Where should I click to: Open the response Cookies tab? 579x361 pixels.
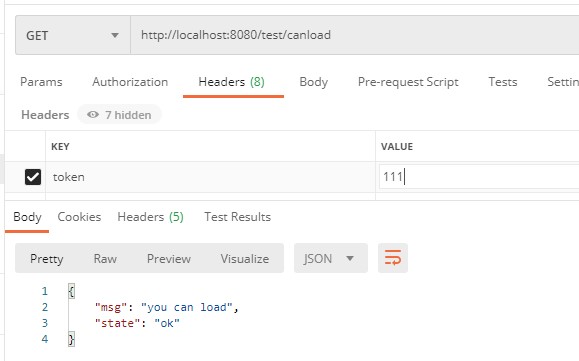click(x=79, y=217)
